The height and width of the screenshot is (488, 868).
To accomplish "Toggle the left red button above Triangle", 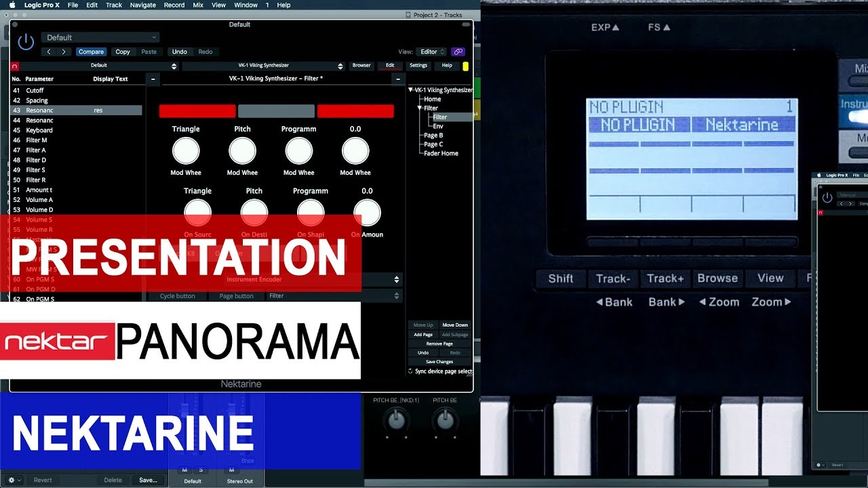I will [x=197, y=111].
